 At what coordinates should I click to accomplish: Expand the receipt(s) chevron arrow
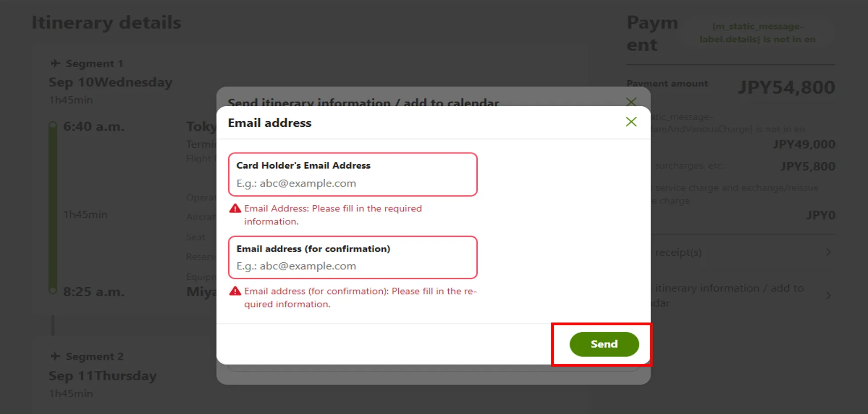point(828,252)
